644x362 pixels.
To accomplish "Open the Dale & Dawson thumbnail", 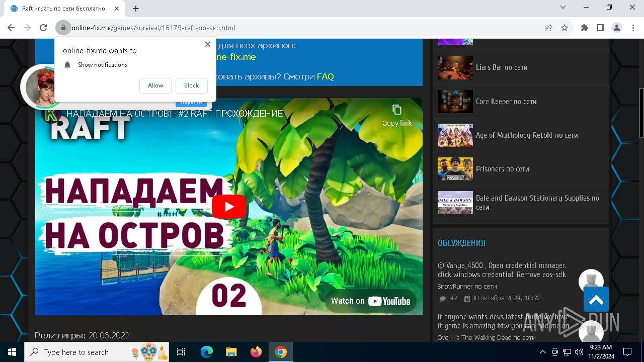I will [455, 203].
